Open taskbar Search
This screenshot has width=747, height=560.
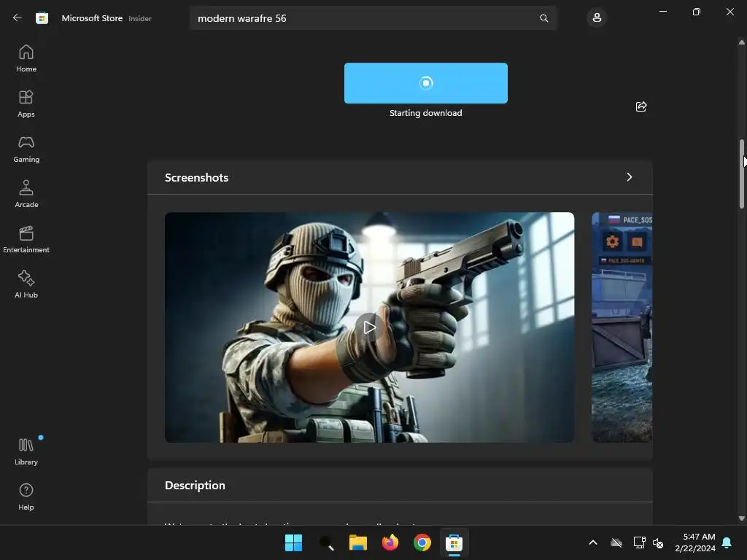click(x=326, y=542)
